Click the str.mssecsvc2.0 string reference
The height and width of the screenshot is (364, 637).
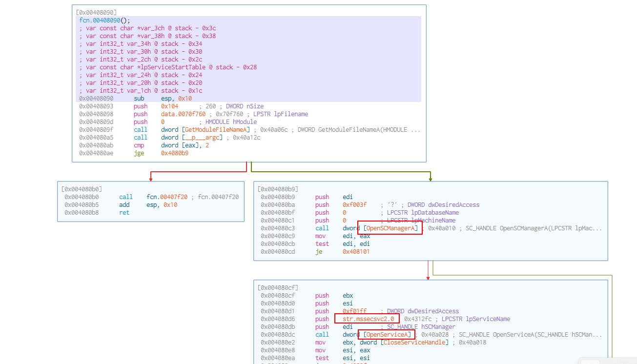point(368,319)
